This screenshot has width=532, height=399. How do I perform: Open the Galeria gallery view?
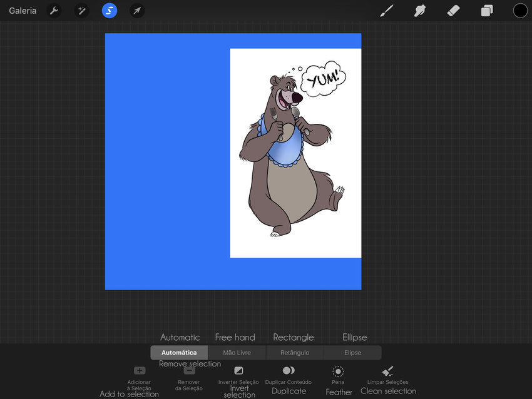tap(23, 11)
